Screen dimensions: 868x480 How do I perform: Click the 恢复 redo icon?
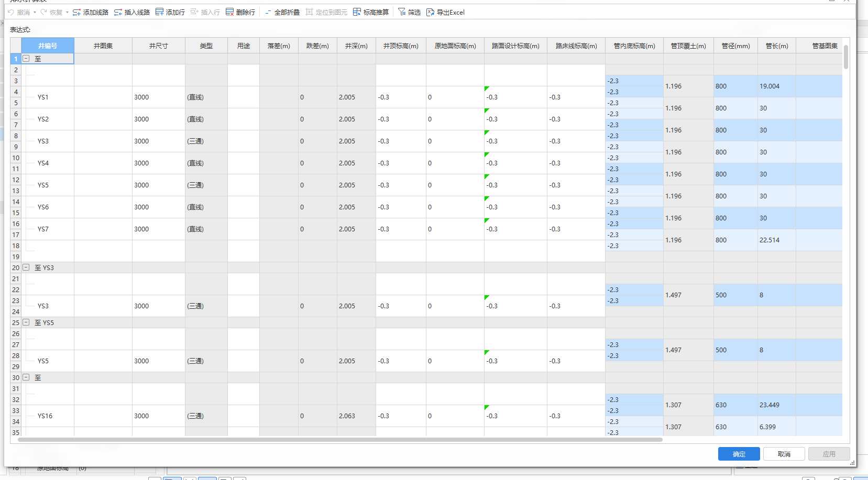(44, 12)
